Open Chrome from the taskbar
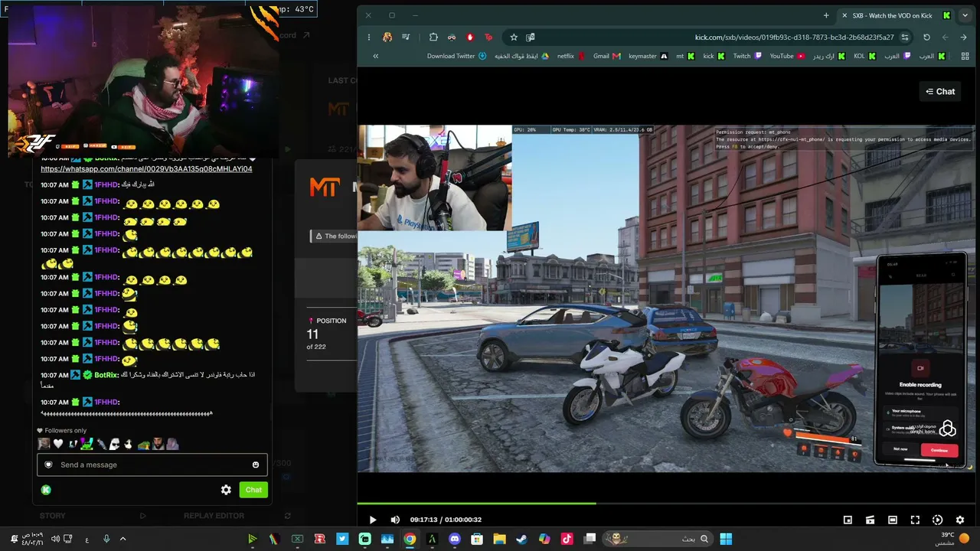Viewport: 980px width, 551px height. point(410,539)
